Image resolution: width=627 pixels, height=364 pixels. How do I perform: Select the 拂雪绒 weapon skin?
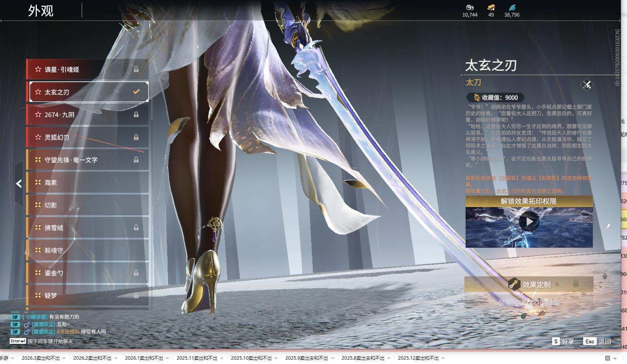click(88, 228)
